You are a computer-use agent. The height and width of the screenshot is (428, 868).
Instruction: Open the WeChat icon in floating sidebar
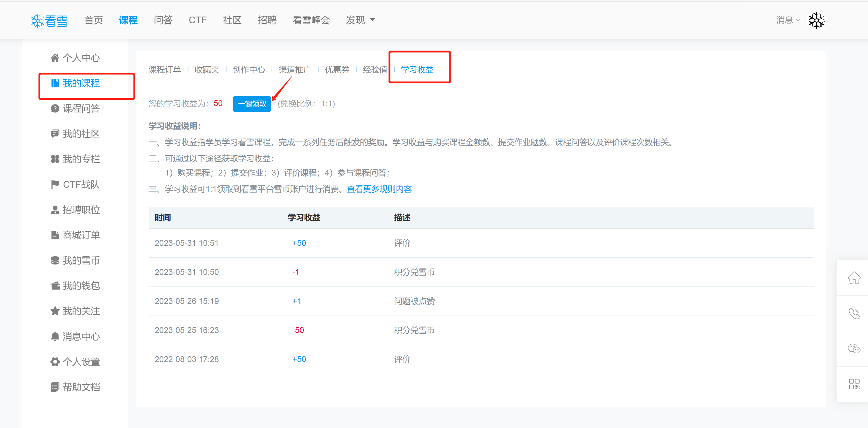click(x=854, y=348)
